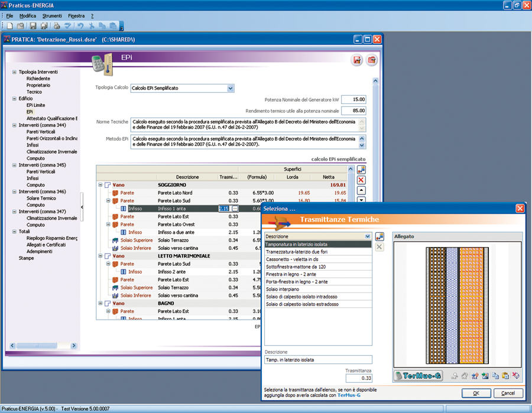
Task: Collapse the Totali tree node
Action: point(14,232)
